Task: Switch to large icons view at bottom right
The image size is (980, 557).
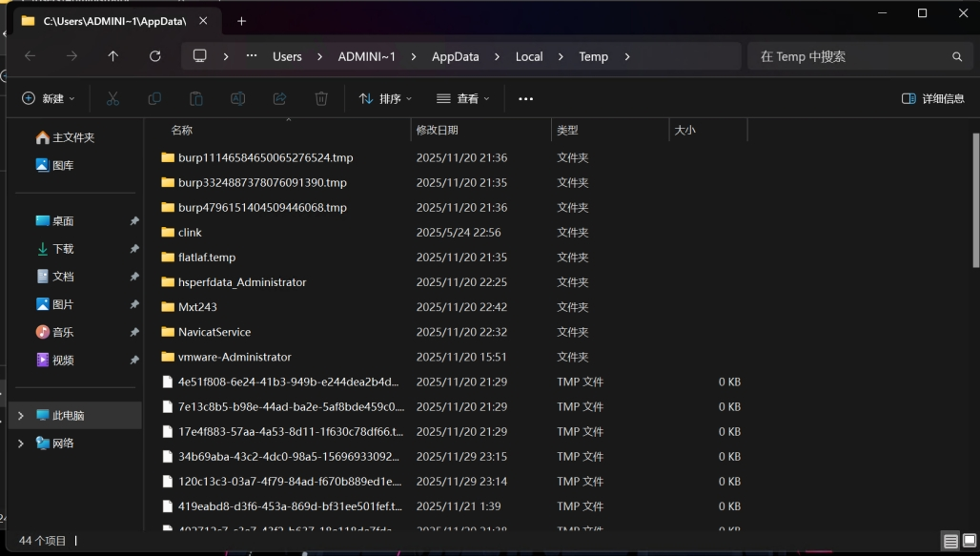Action: pos(969,541)
